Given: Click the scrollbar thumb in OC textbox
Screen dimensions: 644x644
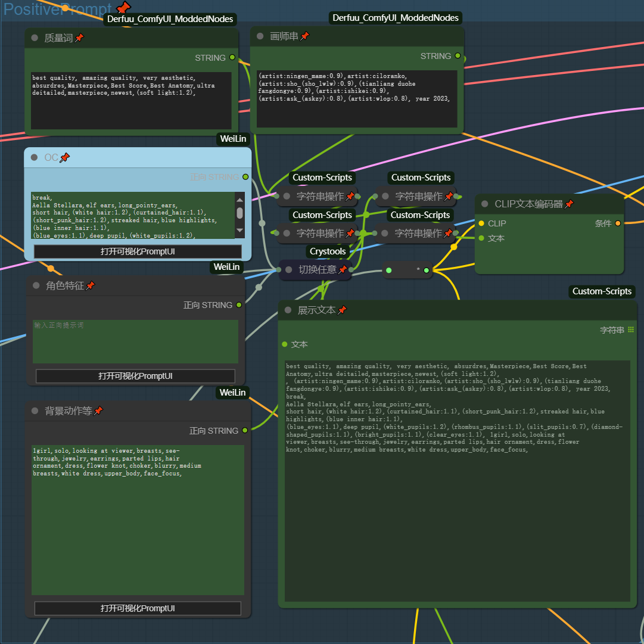Looking at the screenshot, I should click(x=239, y=213).
